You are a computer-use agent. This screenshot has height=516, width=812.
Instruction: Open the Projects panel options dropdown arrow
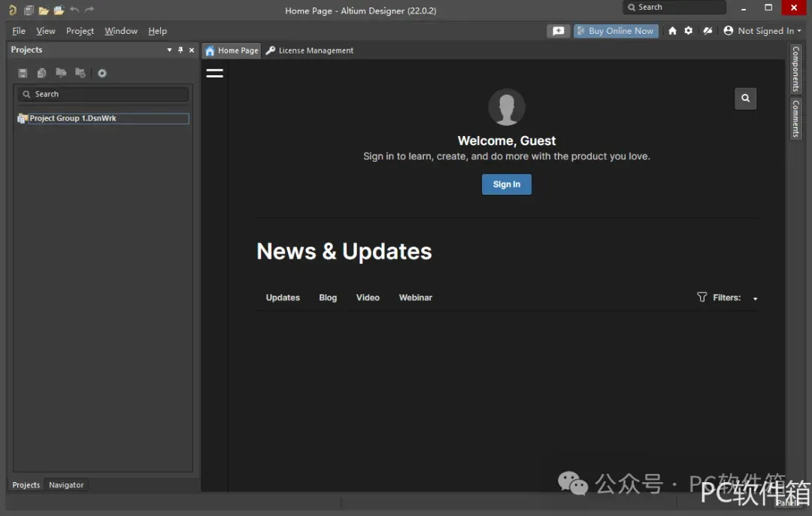[x=169, y=50]
